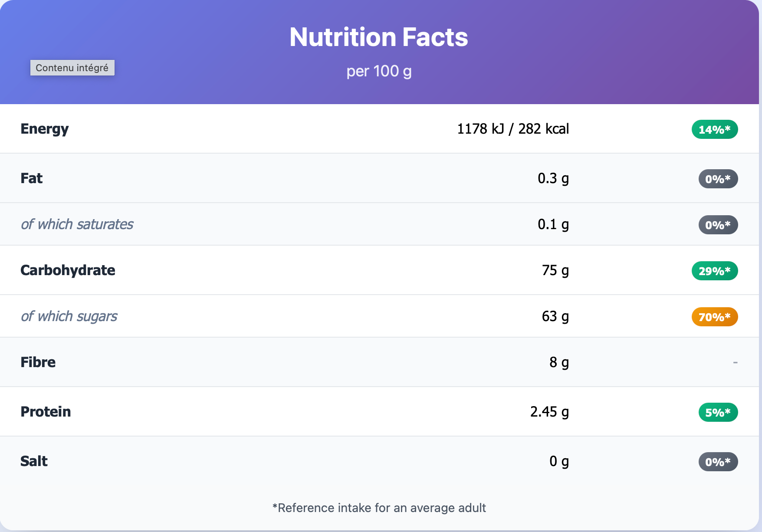Click the 1178 kJ / 282 kcal value
The width and height of the screenshot is (762, 532).
513,129
